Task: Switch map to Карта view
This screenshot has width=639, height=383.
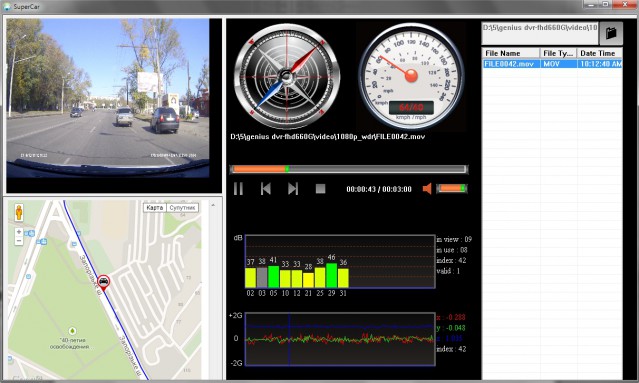Action: coord(154,208)
